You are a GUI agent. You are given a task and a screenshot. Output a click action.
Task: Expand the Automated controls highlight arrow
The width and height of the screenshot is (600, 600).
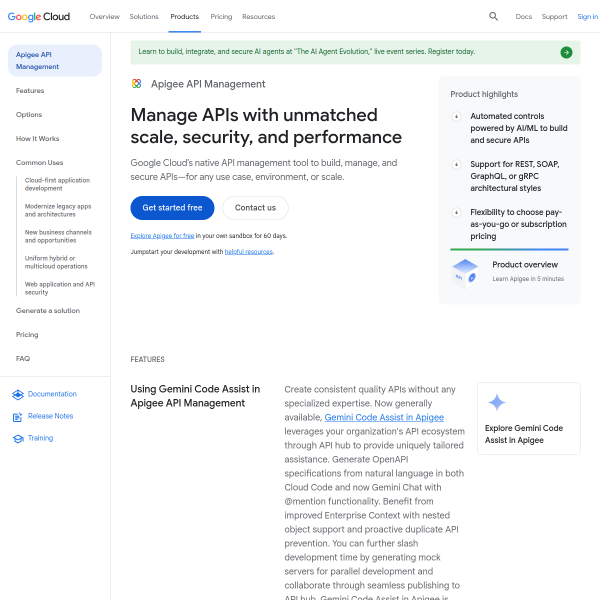456,116
